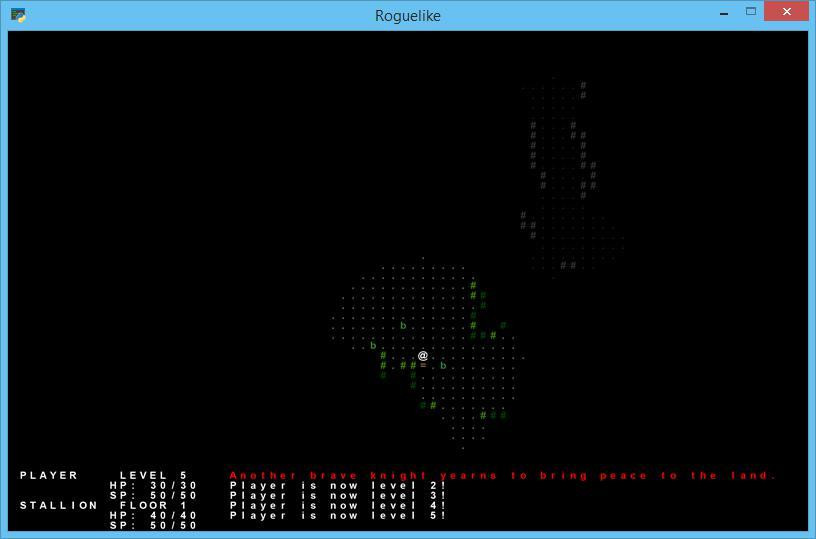
Task: Click the b creature right of the player
Action: tap(443, 366)
